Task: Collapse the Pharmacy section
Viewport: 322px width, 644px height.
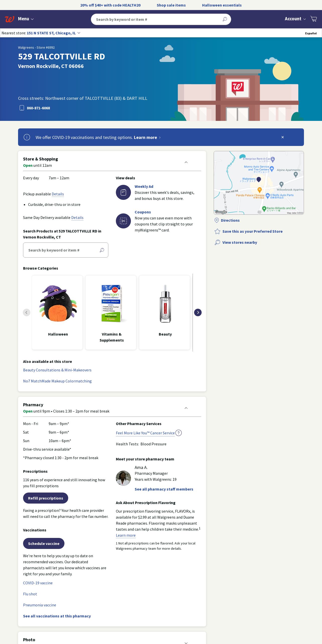Action: coord(186,408)
